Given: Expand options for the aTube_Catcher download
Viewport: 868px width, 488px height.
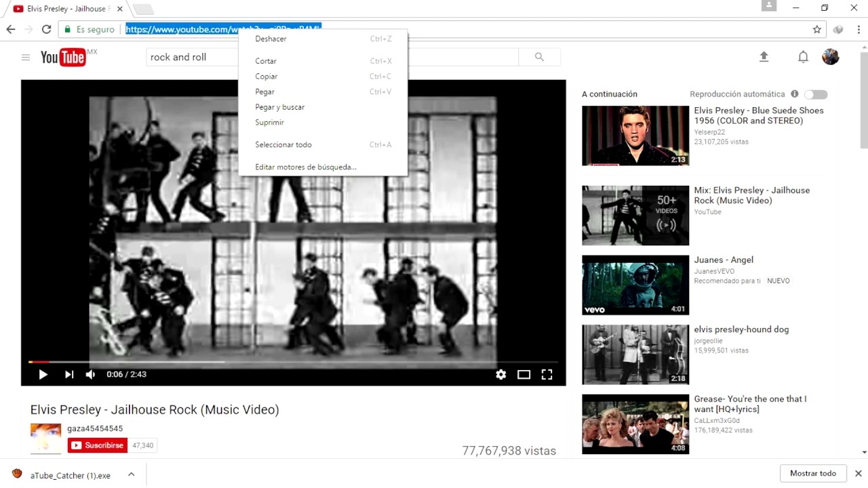Looking at the screenshot, I should 131,474.
